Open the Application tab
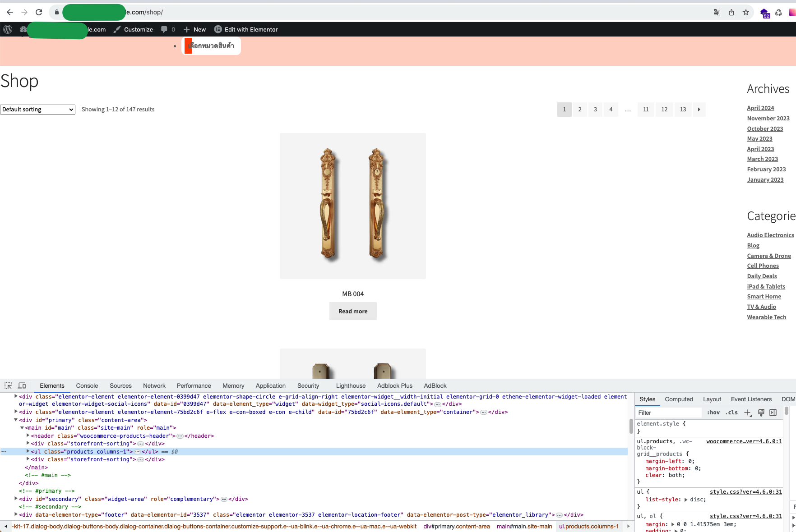Image resolution: width=796 pixels, height=532 pixels. pos(271,385)
